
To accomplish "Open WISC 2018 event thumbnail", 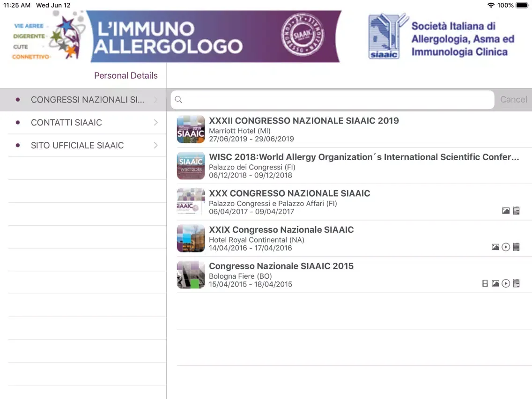I will point(191,166).
